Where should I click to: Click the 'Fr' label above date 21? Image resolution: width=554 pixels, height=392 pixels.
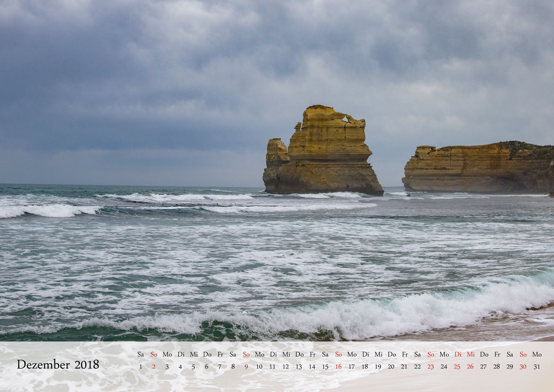point(405,354)
